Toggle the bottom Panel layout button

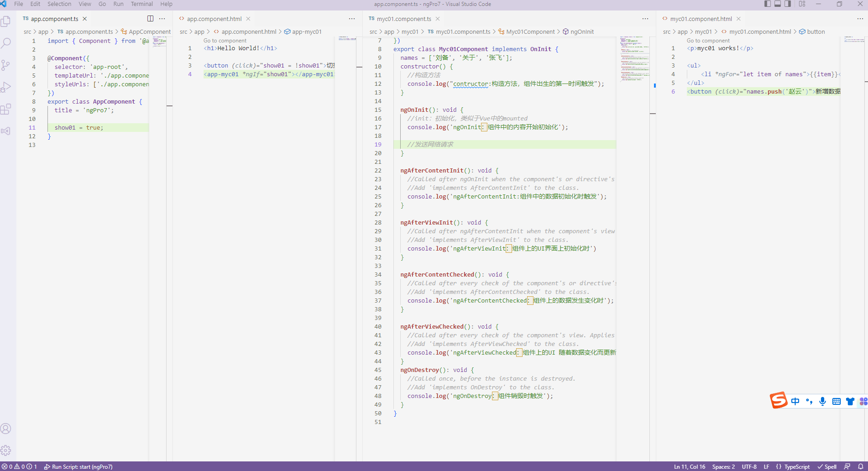pos(778,4)
